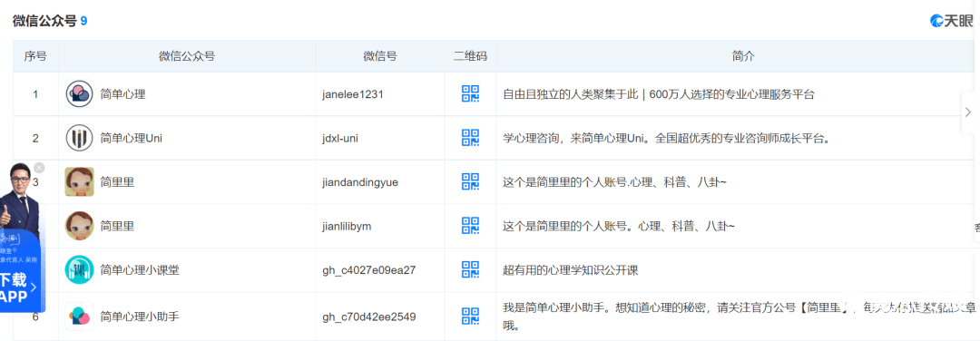This screenshot has width=980, height=341.
Task: Click description starting 我是简单心理小助手
Action: [x=740, y=316]
